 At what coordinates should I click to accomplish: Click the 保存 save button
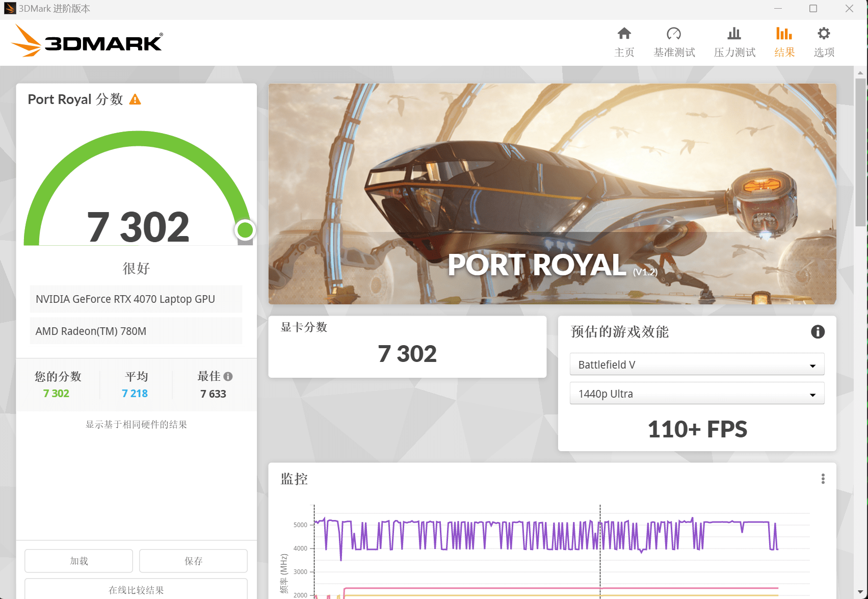(x=193, y=561)
